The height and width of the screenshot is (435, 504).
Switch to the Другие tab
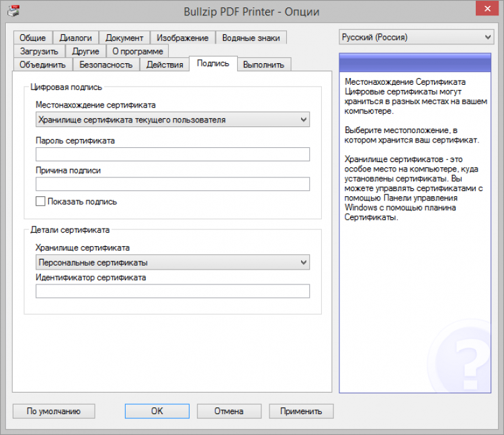tap(85, 51)
